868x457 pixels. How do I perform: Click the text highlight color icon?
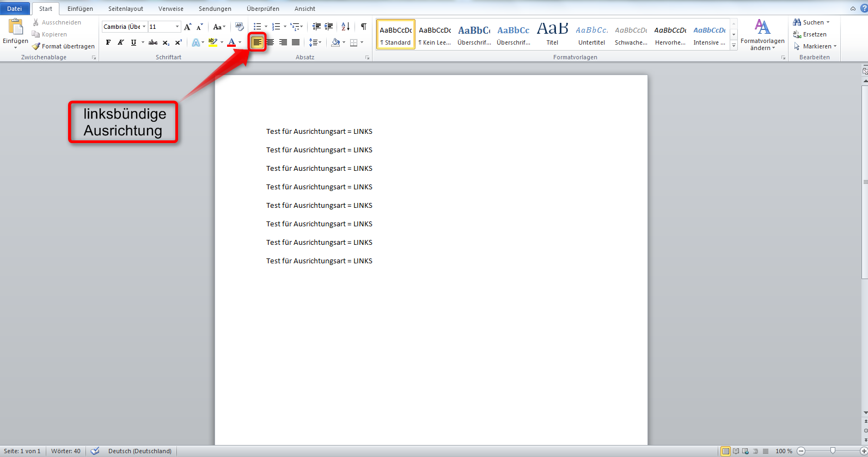213,42
